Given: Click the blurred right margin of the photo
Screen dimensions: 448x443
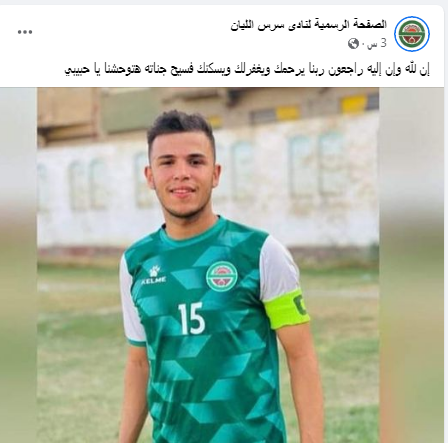Looking at the screenshot, I should pyautogui.click(x=412, y=265).
